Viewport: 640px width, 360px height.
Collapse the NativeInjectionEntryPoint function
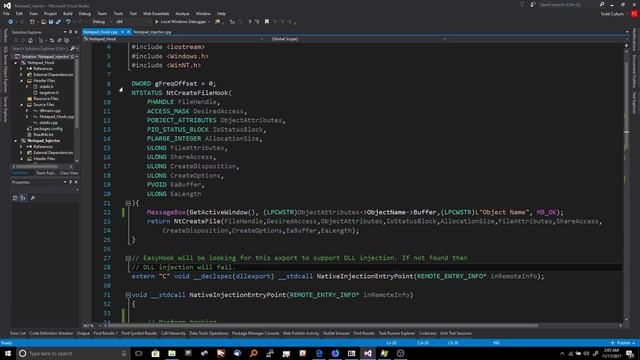point(128,295)
